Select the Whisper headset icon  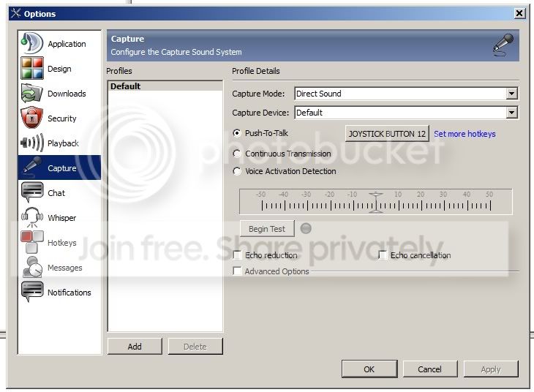point(32,217)
